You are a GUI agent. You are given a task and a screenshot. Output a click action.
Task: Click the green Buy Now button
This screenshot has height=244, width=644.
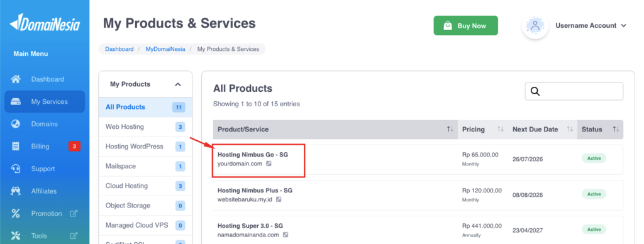466,25
